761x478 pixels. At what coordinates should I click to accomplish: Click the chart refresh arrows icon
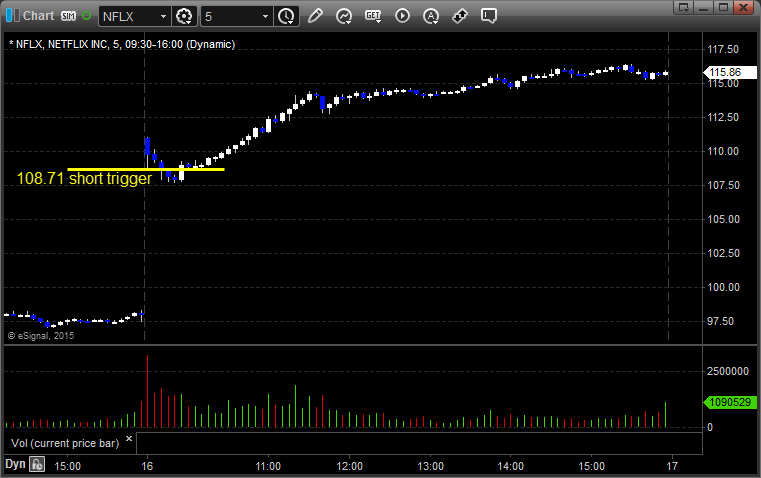coord(344,16)
